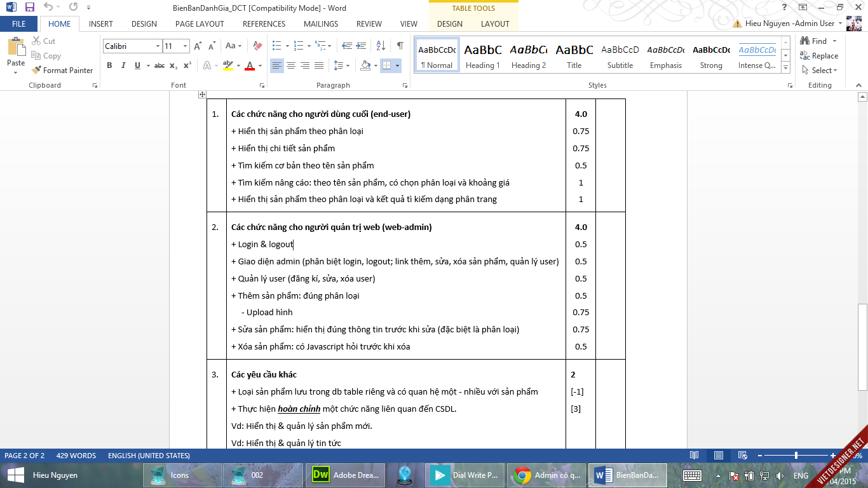The width and height of the screenshot is (868, 488).
Task: Switch to Read Mode view icon
Action: coord(695,456)
